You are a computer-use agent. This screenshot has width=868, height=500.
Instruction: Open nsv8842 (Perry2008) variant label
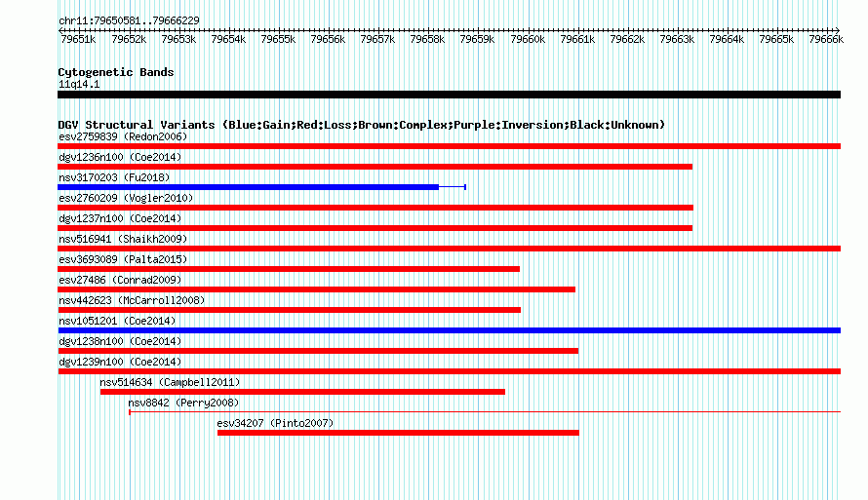coord(183,403)
